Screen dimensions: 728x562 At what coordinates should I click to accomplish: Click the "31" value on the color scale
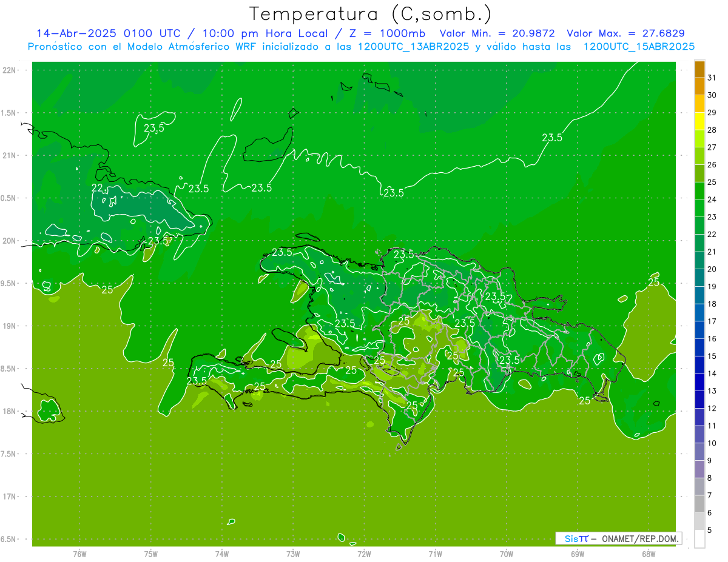712,78
